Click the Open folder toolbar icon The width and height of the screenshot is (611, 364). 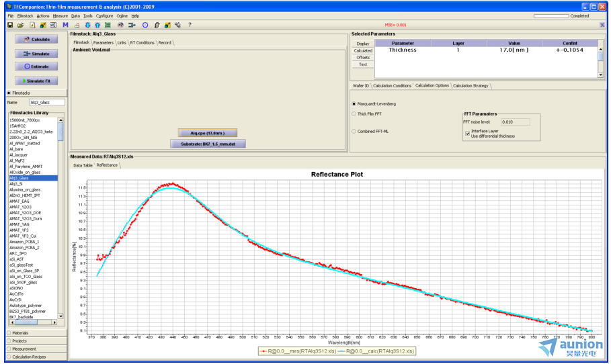click(20, 25)
